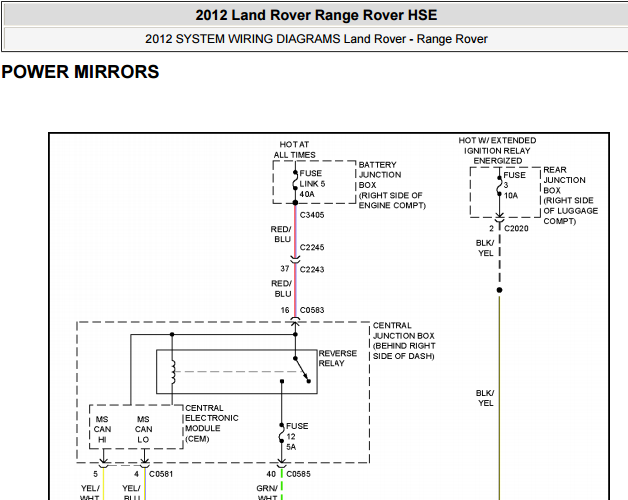Select the YEL/WHT wire label
Screen dimensions: 628x500
[x=90, y=493]
